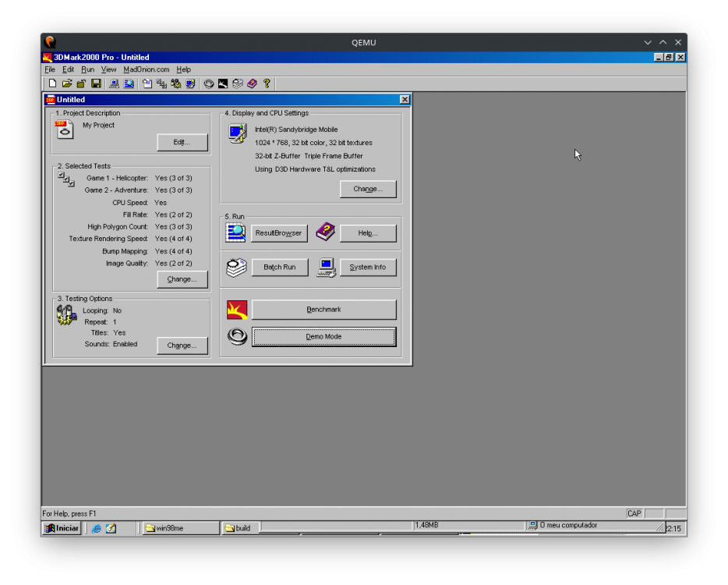
Task: Click Edit in Project Description
Action: (182, 142)
